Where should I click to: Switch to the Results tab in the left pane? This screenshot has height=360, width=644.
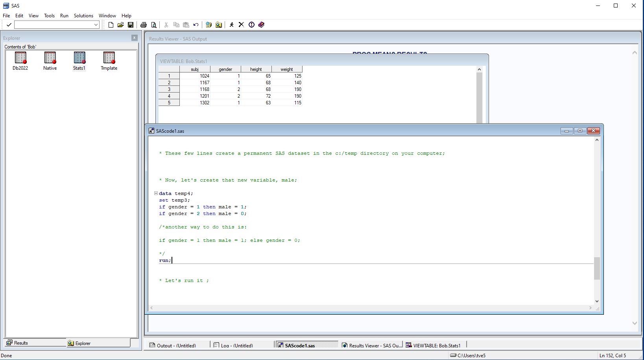click(x=18, y=343)
